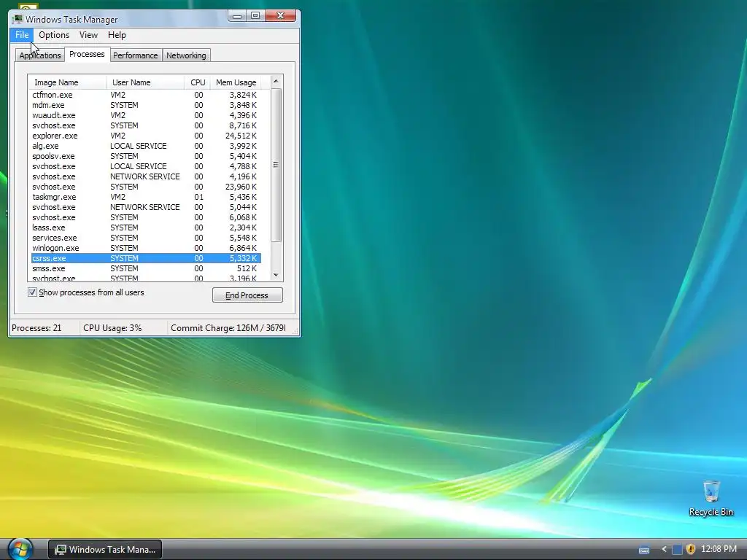The height and width of the screenshot is (560, 747).
Task: Select the mdm.exe process row
Action: [x=146, y=105]
